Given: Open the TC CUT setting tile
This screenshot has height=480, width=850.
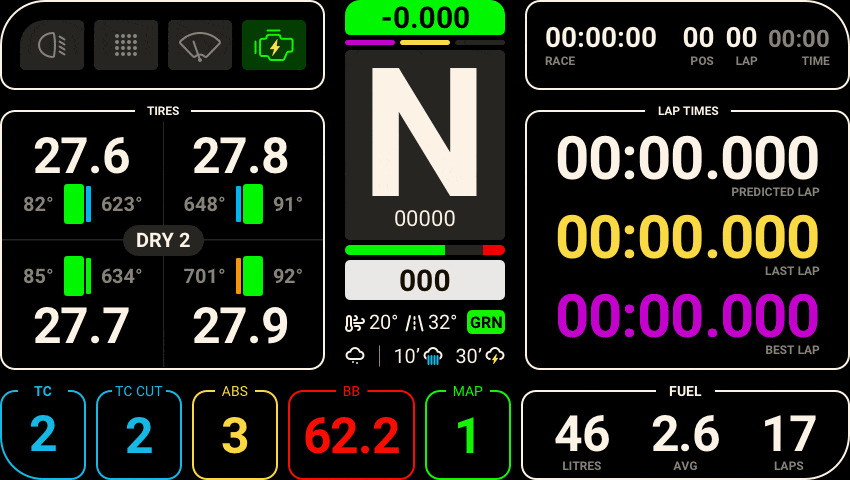Looking at the screenshot, I should [x=139, y=434].
